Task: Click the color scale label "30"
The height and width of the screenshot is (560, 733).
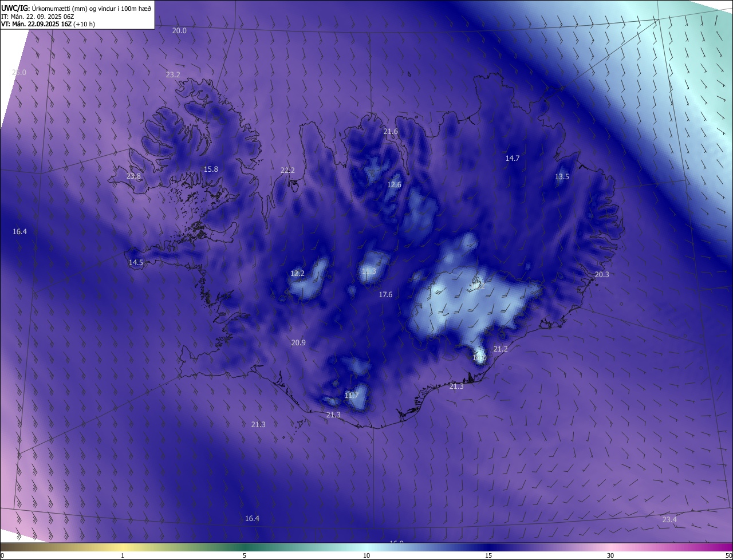Action: (610, 555)
